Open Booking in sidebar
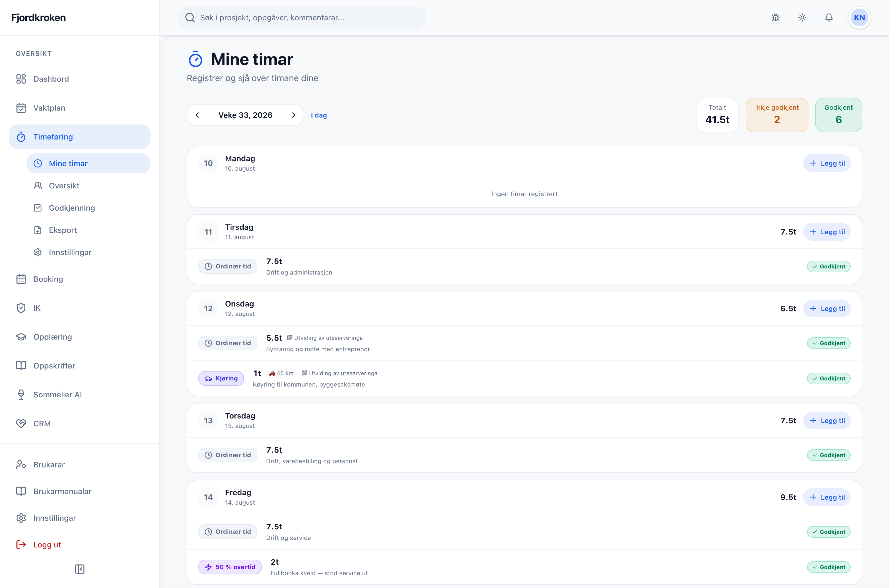 (x=80, y=279)
